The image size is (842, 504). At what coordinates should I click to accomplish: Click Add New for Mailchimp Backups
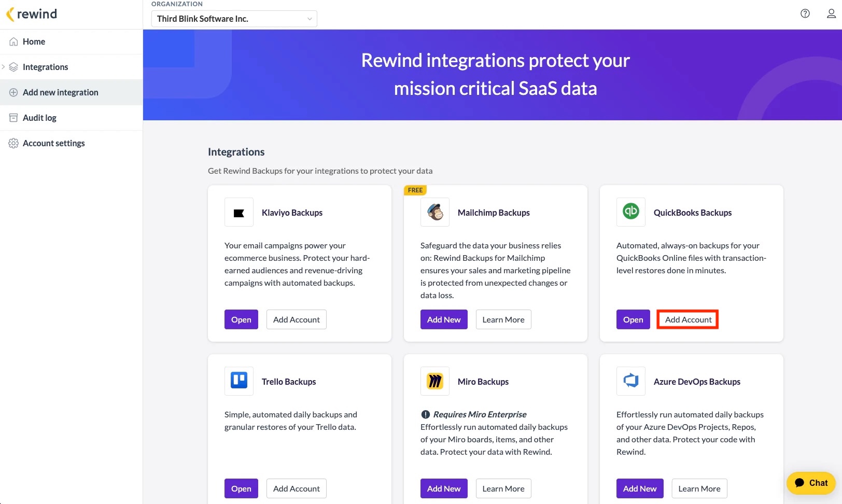point(443,319)
